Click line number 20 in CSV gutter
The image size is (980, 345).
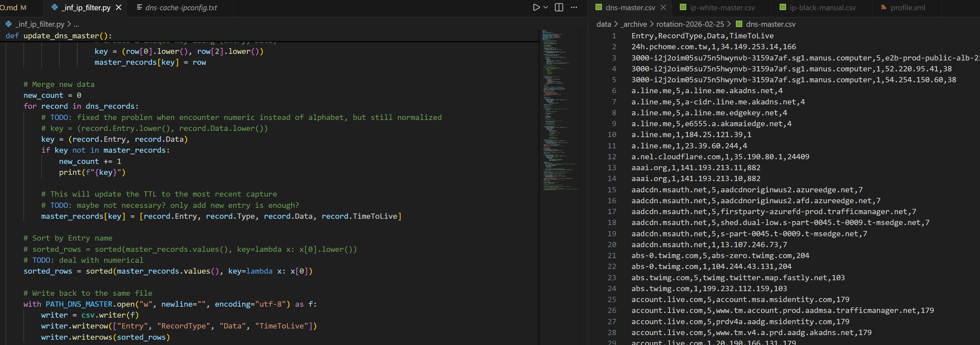[x=611, y=245]
